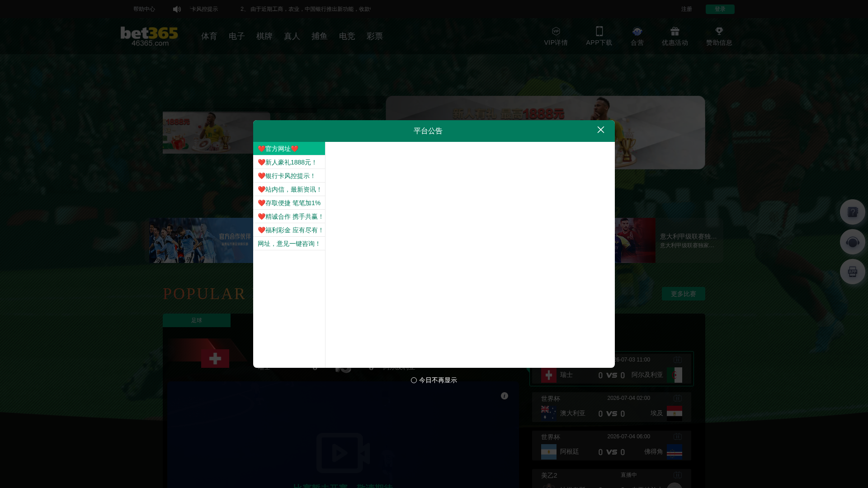
Task: Click the 直播中 live status text
Action: coord(628,475)
